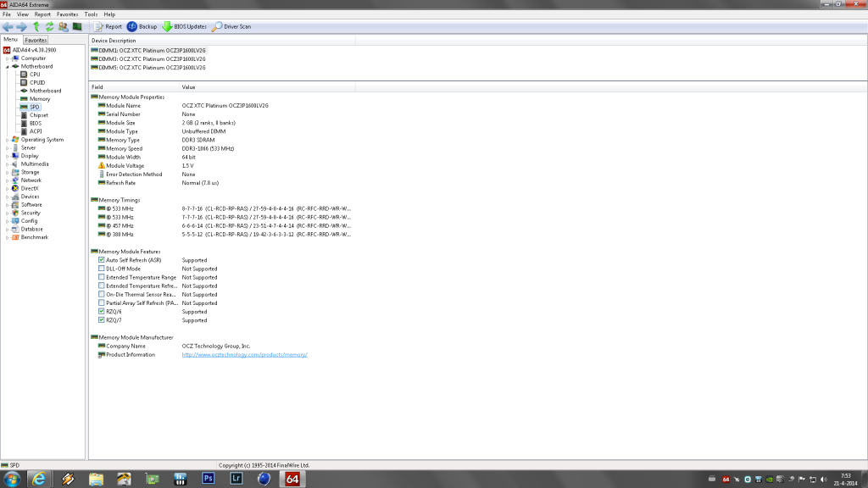Switch to the Favorites sidebar tab
868x488 pixels.
pyautogui.click(x=36, y=40)
